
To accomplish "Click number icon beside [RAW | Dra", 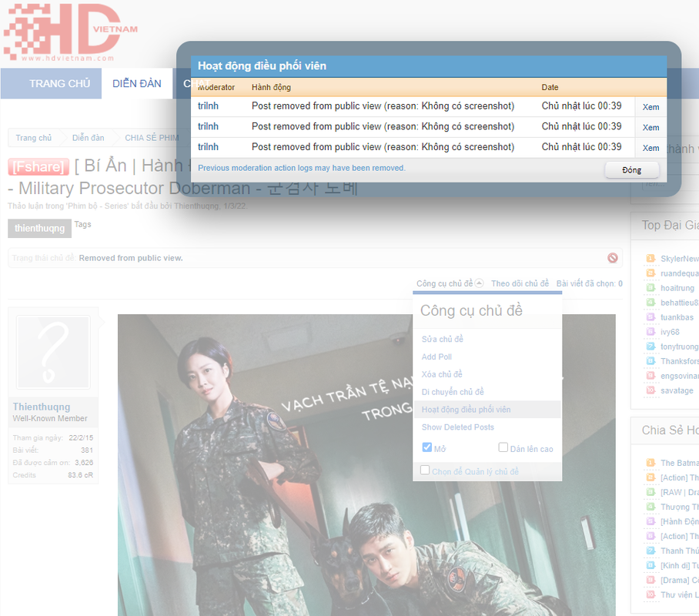I will (x=651, y=492).
